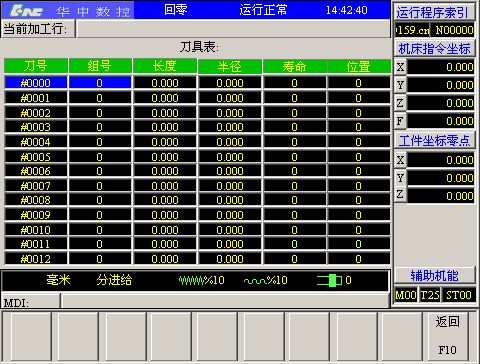Click the length cell of tool #0006

(x=165, y=171)
